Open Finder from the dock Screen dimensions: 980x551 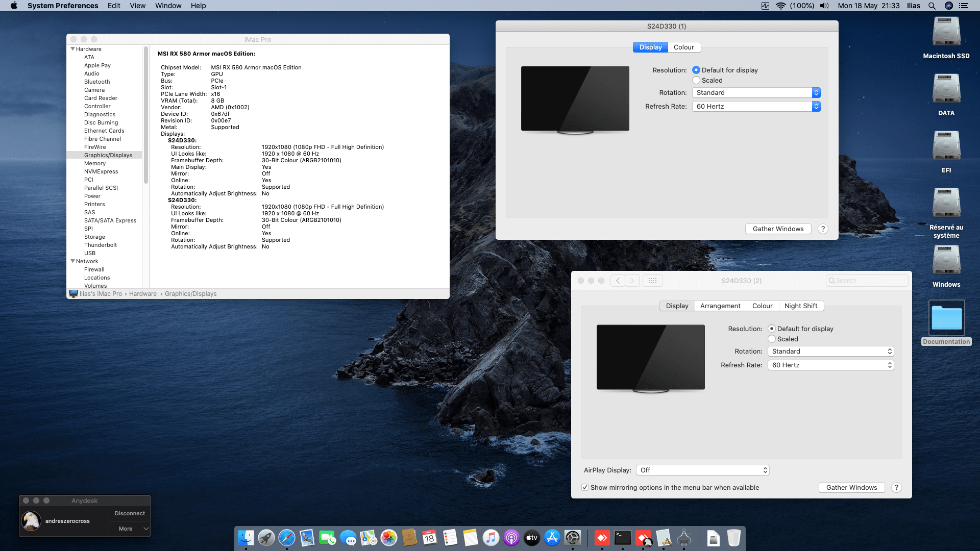point(246,538)
